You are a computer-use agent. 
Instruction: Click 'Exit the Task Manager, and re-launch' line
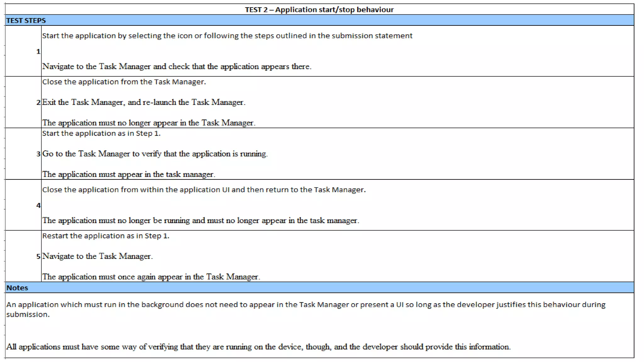[144, 102]
